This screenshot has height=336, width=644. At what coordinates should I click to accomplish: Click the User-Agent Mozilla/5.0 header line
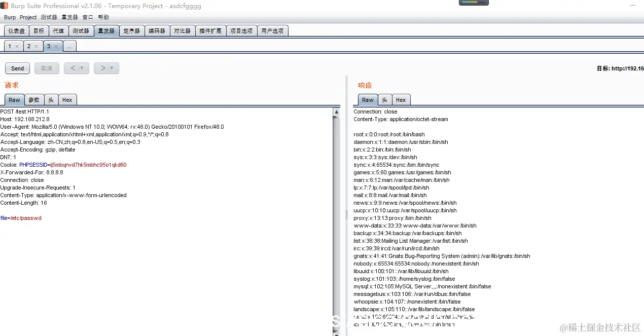pos(112,127)
